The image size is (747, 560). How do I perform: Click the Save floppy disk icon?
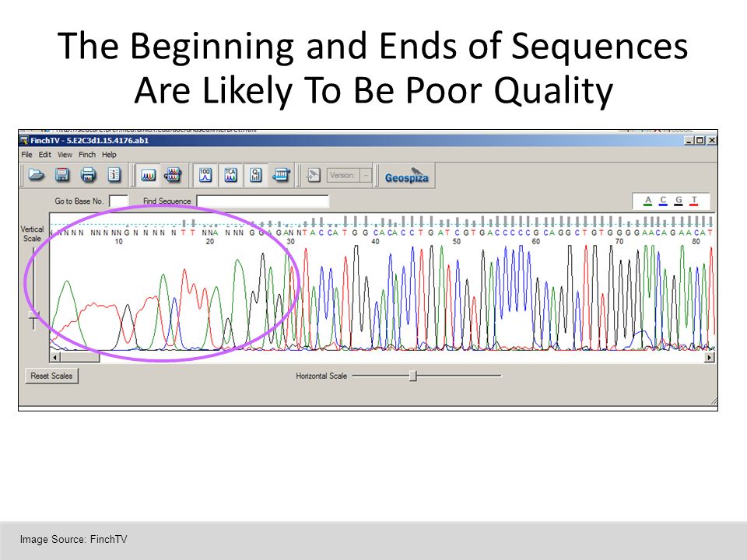tap(62, 175)
